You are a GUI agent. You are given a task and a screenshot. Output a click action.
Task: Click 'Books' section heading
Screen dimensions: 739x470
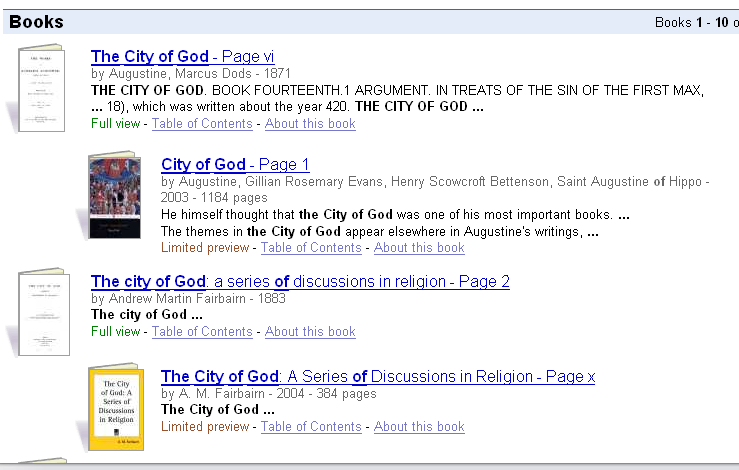[x=36, y=22]
